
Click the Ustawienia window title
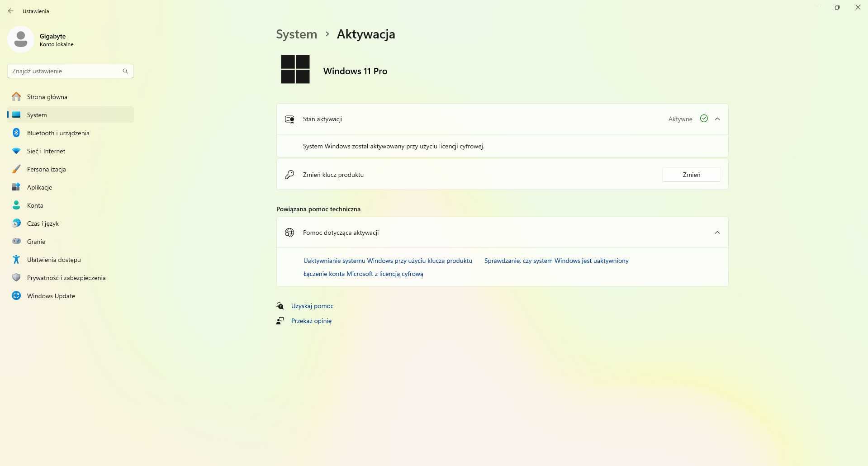tap(36, 11)
